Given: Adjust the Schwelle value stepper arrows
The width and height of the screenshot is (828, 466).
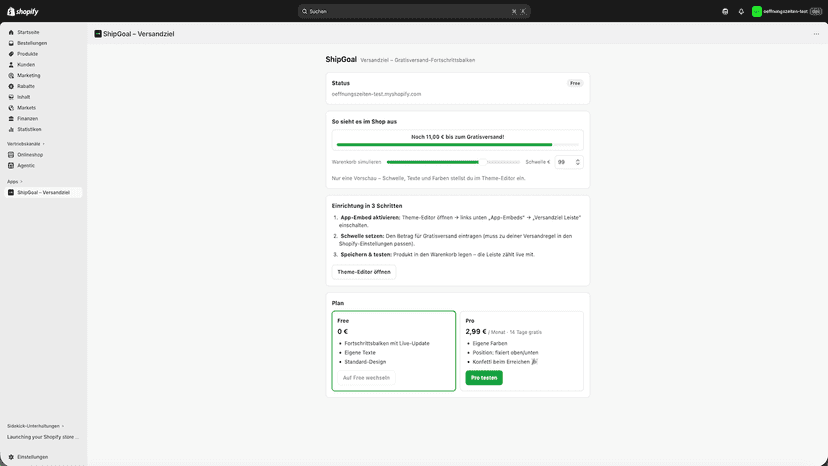Looking at the screenshot, I should [578, 162].
